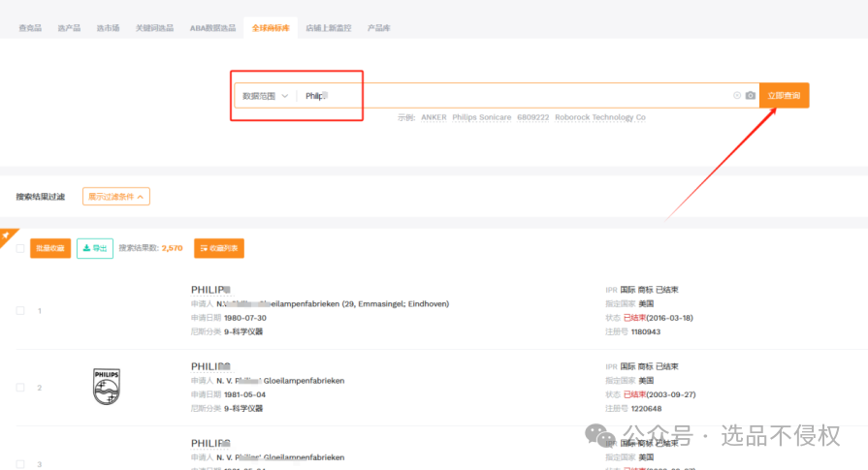Clear the search field with the circle-x icon
Image resolution: width=868 pixels, height=470 pixels.
737,95
